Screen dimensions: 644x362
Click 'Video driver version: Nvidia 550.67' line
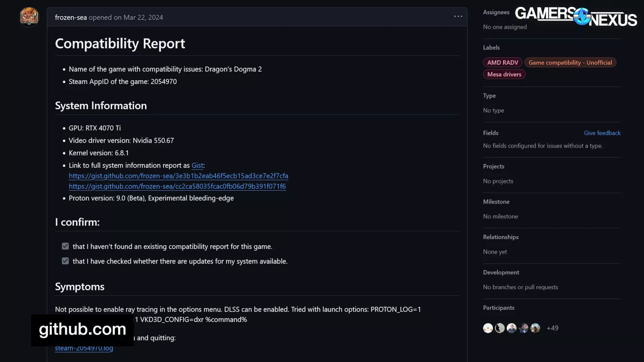(x=121, y=140)
